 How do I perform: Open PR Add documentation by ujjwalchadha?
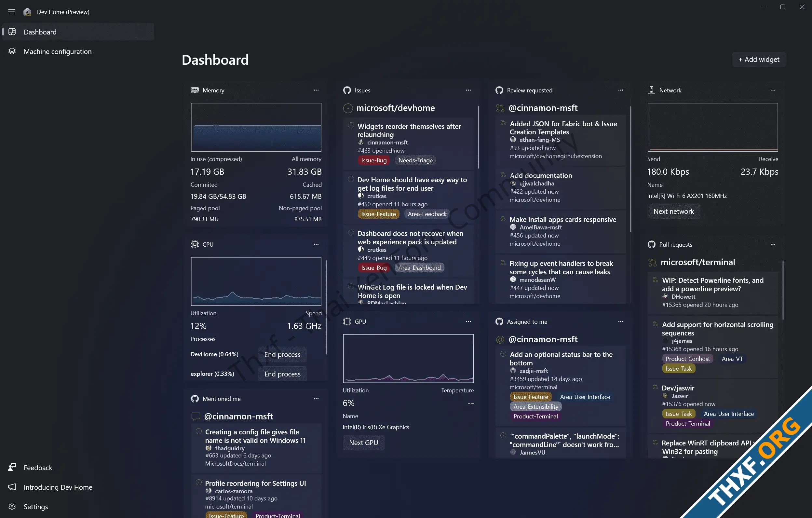tap(561, 188)
